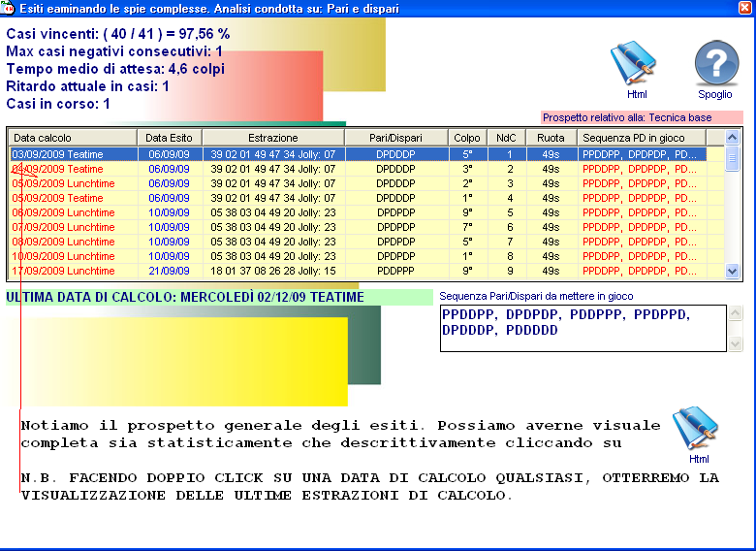Click the sequence box scroll-down arrow
The height and width of the screenshot is (551, 756).
point(736,343)
